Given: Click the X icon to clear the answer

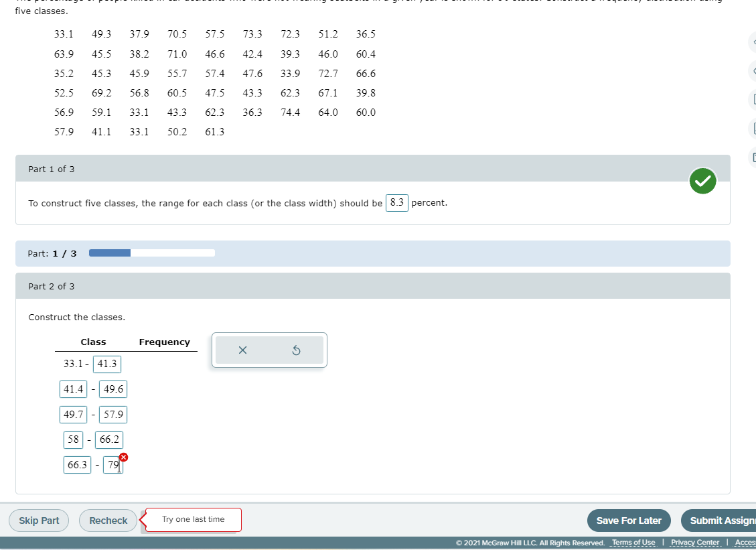Looking at the screenshot, I should [242, 350].
